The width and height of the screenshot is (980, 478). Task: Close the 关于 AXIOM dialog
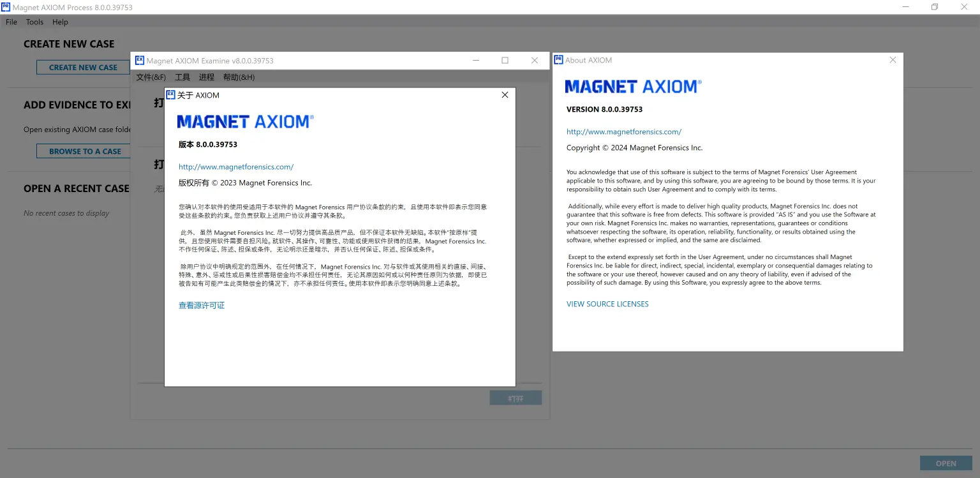point(505,94)
